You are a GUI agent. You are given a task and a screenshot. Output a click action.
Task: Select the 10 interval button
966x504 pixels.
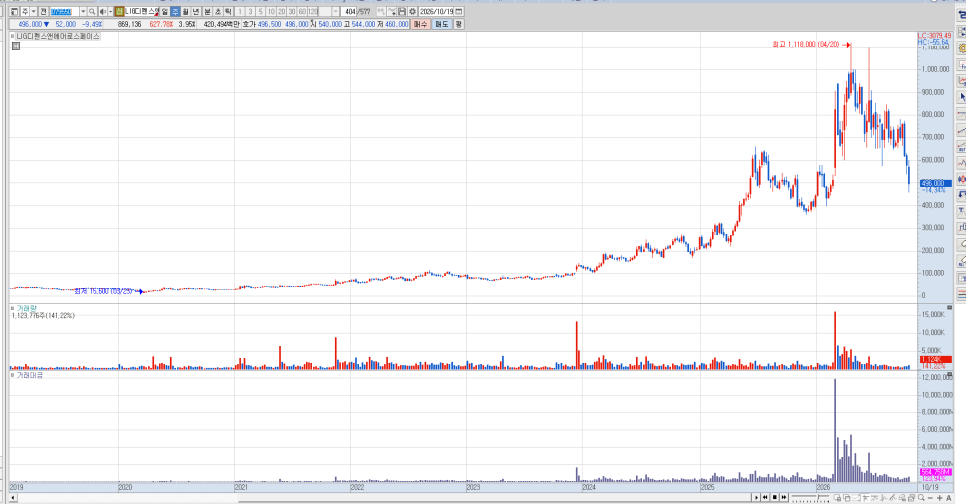pos(271,11)
